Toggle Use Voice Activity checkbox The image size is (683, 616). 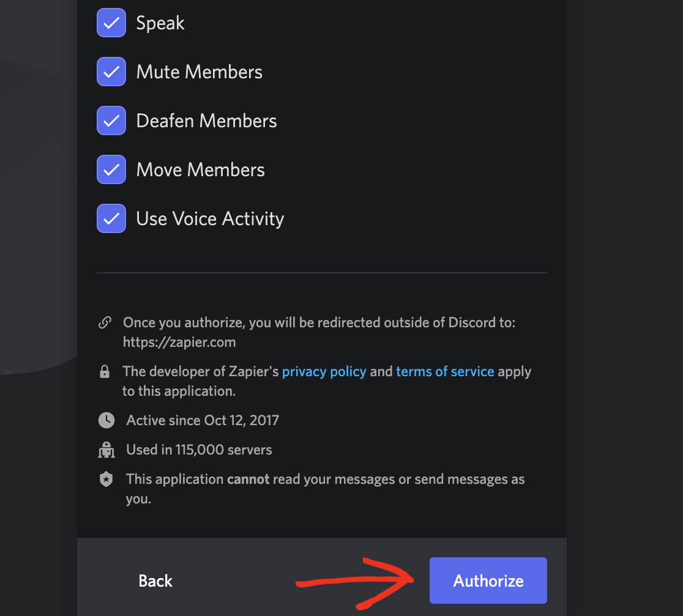click(x=111, y=218)
